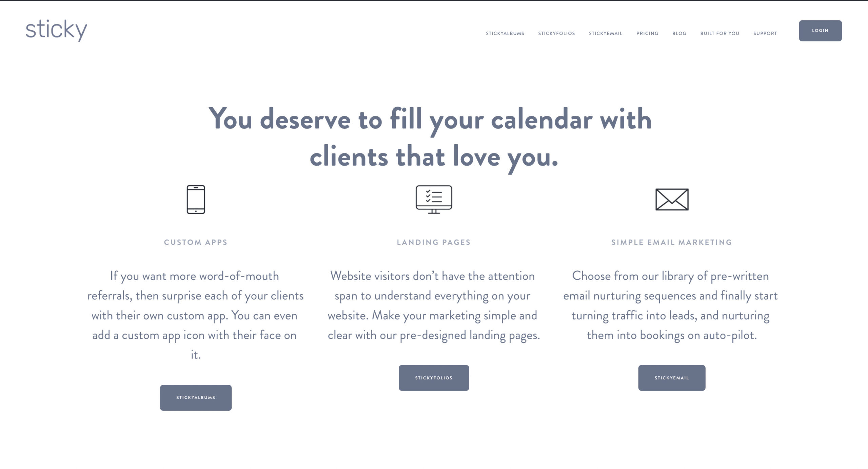Viewport: 868px width, 469px height.
Task: Click the Simple Email Marketing heading
Action: pos(671,241)
